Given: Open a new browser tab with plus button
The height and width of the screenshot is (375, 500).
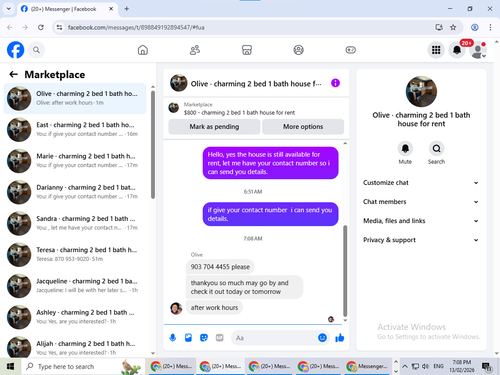Looking at the screenshot, I should pos(127,9).
